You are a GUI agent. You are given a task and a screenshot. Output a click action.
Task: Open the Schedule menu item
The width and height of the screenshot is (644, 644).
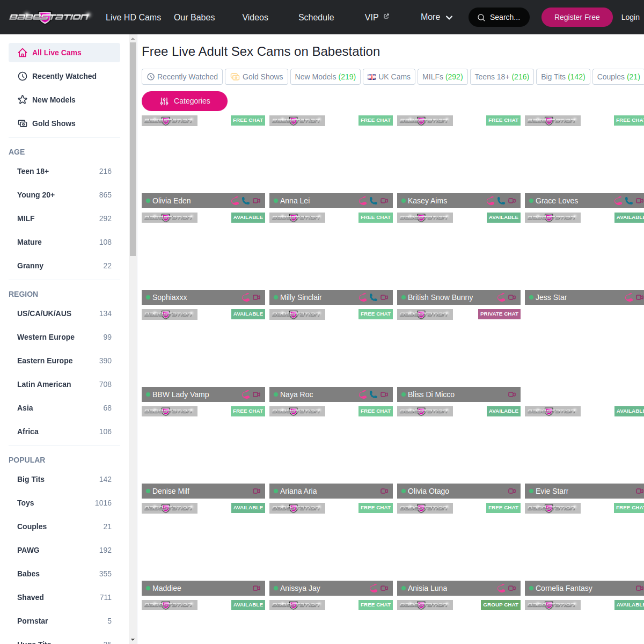pyautogui.click(x=316, y=17)
